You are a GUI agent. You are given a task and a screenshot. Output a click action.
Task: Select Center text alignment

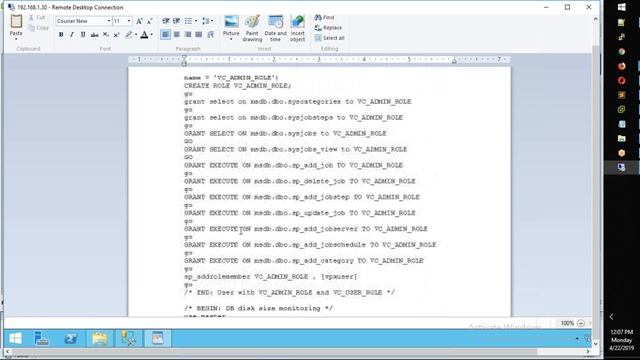click(x=176, y=35)
